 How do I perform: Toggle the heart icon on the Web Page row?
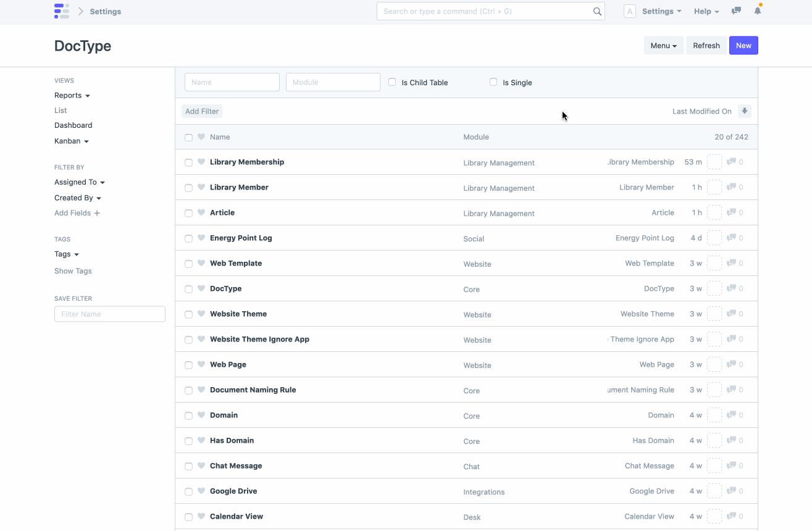(201, 364)
